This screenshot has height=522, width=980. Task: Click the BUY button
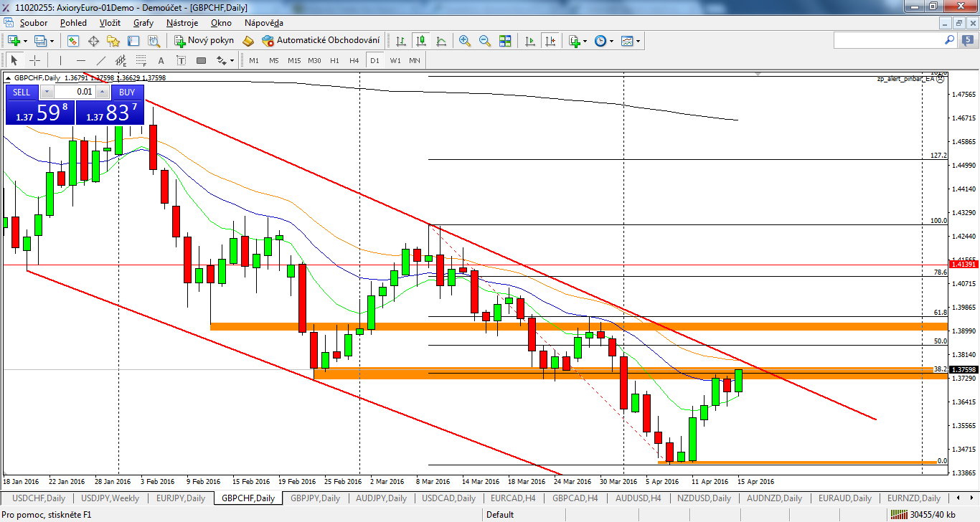click(127, 92)
